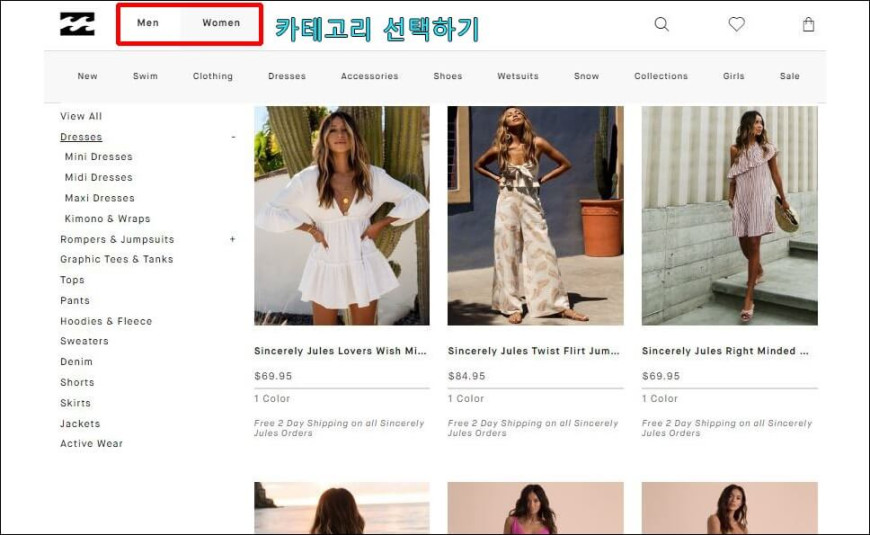Open the Shoes menu item
The image size is (870, 535).
(x=448, y=76)
